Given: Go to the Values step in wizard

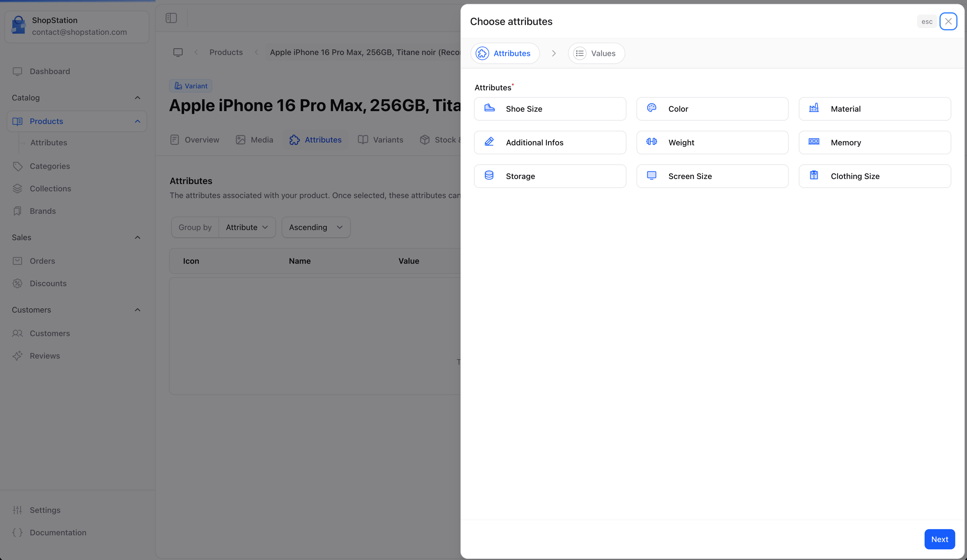Looking at the screenshot, I should coord(596,53).
